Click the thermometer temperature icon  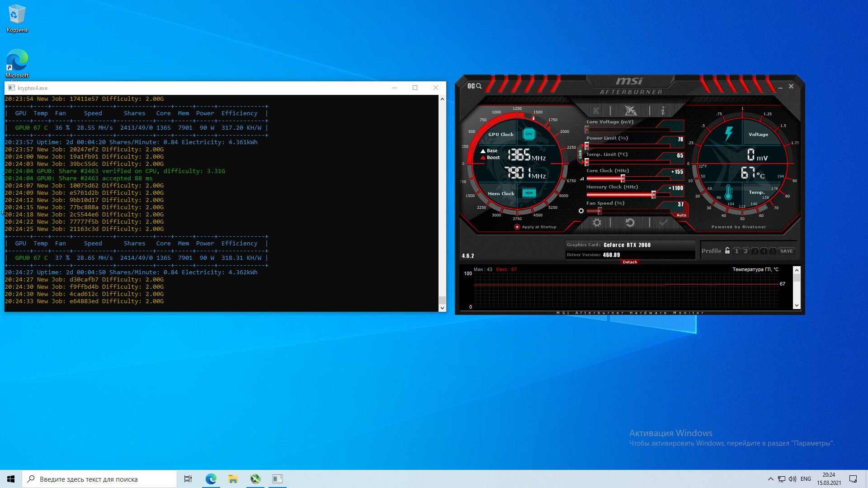728,192
